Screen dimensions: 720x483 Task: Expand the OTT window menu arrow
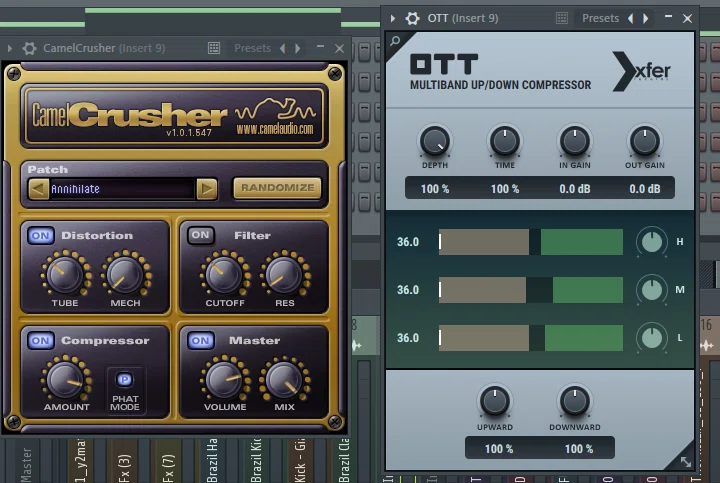click(393, 18)
